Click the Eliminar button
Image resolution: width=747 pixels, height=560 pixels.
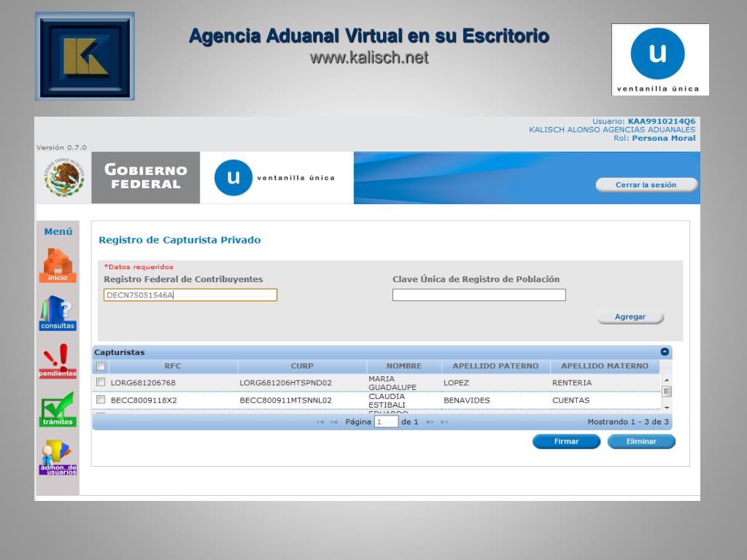(641, 441)
